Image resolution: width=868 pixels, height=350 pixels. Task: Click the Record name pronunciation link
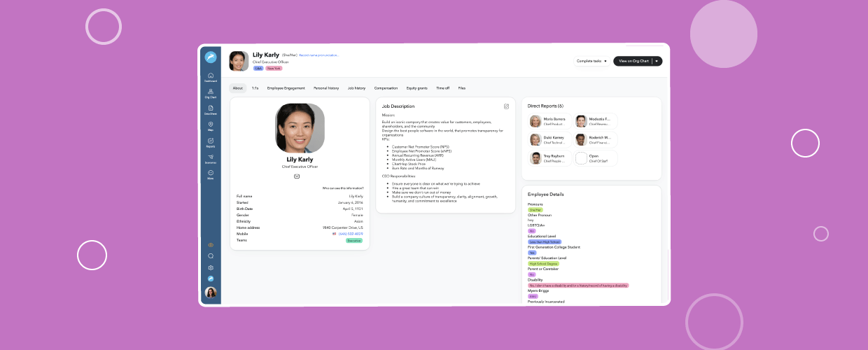pos(318,55)
